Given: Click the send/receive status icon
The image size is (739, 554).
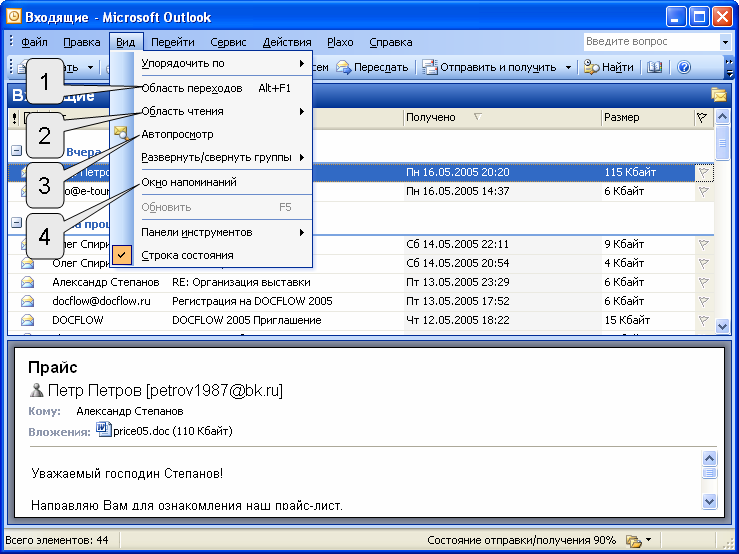Looking at the screenshot, I should tap(633, 540).
